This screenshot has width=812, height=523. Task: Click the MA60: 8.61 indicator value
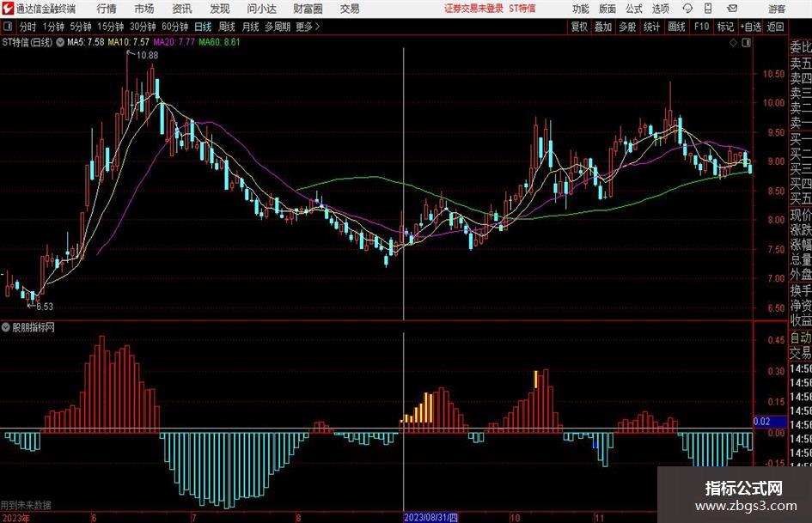point(220,42)
